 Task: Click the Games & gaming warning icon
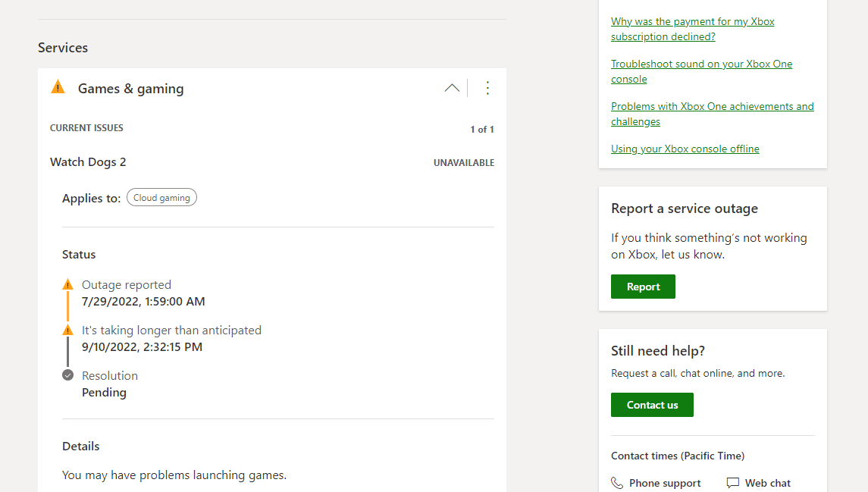[58, 86]
